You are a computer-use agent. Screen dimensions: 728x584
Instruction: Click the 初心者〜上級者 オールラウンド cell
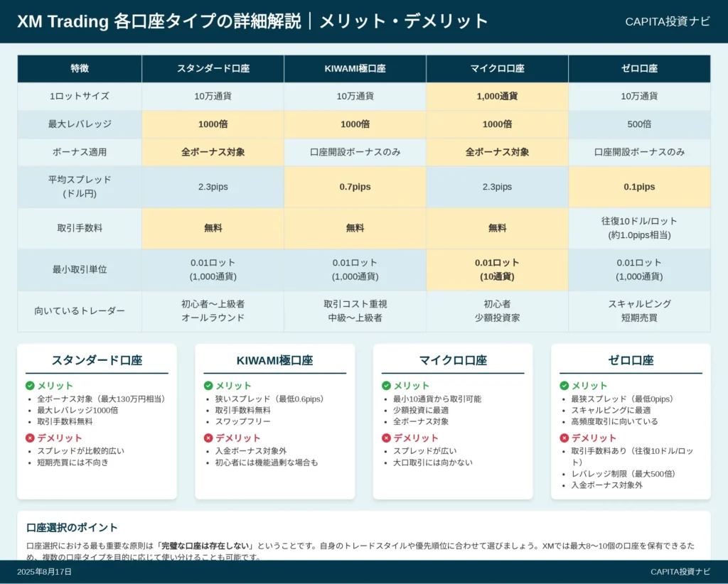pyautogui.click(x=213, y=310)
